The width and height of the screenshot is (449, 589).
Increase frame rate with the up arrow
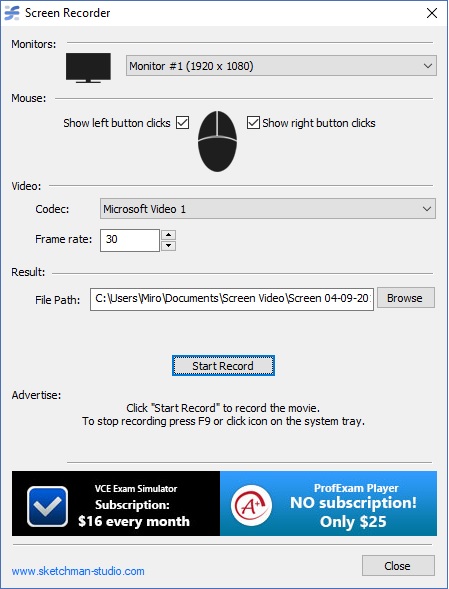(169, 235)
